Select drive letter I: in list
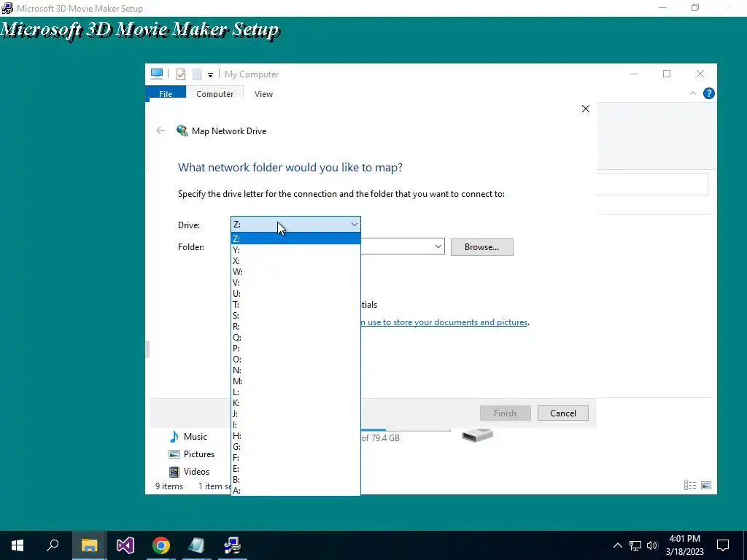The image size is (747, 560). (296, 425)
